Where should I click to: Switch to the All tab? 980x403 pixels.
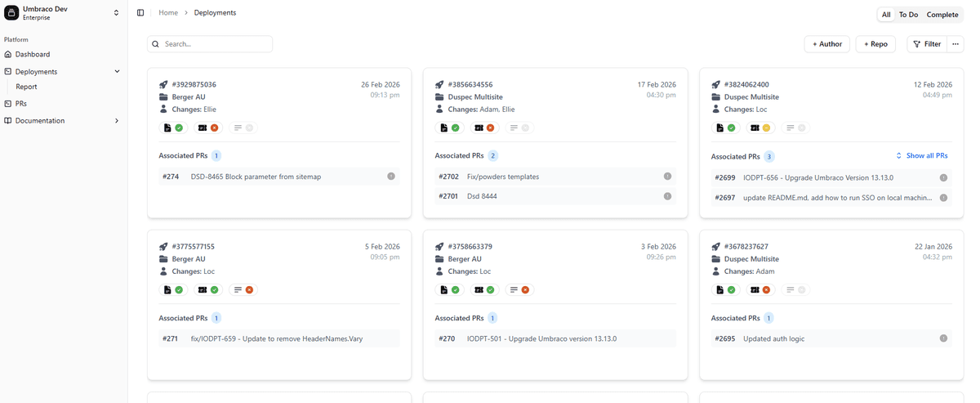886,15
